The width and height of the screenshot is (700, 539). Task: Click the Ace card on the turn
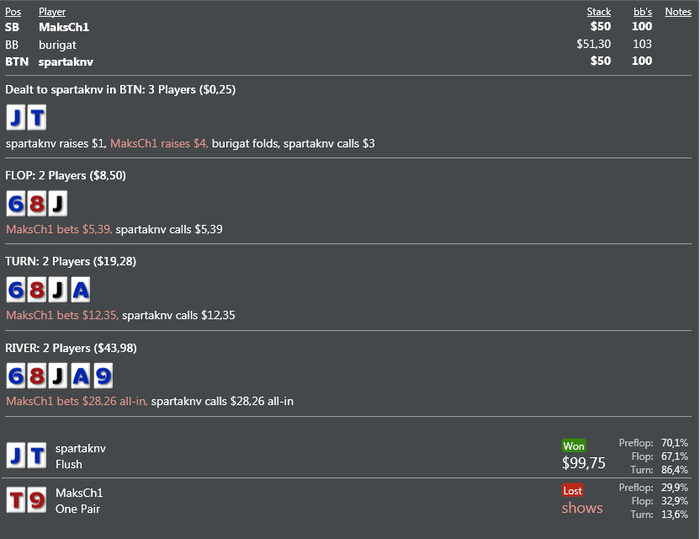[80, 290]
